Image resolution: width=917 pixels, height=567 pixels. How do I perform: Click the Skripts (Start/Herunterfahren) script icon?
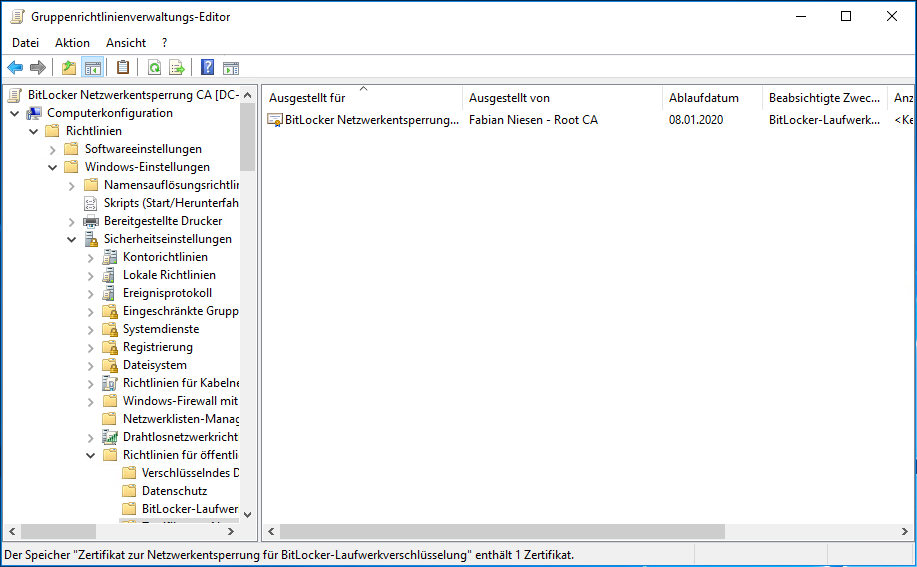pyautogui.click(x=91, y=203)
